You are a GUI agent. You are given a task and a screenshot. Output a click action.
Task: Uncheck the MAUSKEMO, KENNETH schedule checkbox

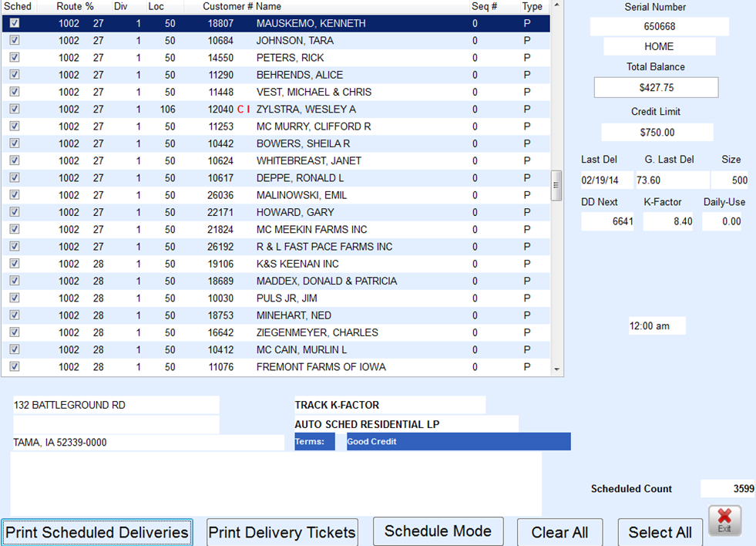pos(15,22)
